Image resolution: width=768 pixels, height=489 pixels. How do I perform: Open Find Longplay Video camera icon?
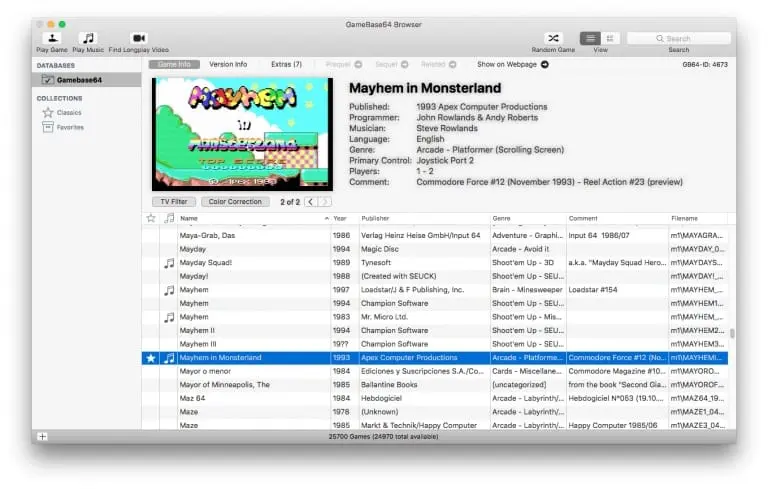point(139,38)
